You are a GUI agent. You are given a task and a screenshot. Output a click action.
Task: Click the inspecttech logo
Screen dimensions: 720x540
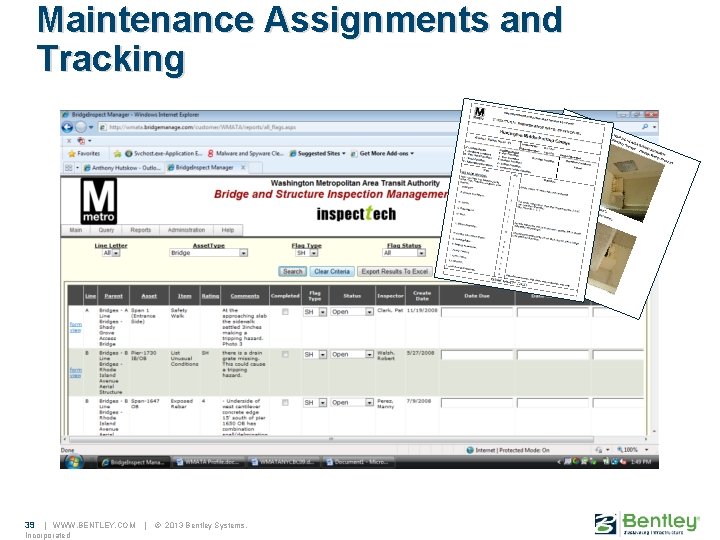pyautogui.click(x=356, y=214)
